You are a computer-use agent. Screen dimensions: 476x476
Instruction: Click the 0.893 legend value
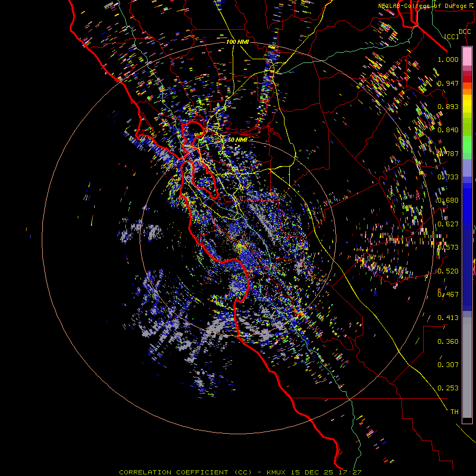coord(448,106)
